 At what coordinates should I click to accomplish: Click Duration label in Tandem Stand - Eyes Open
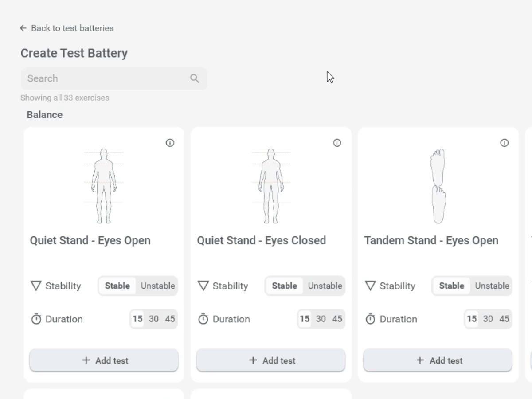398,319
